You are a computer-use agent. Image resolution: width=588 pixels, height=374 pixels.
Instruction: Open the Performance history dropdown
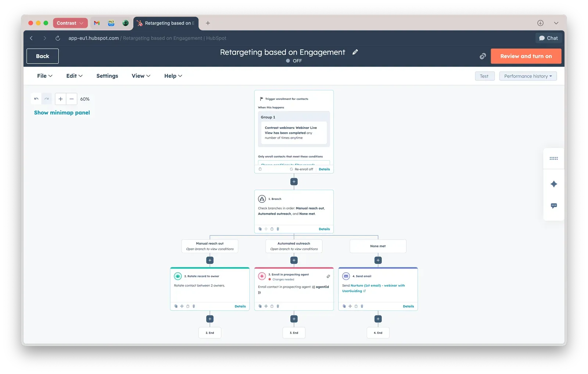point(528,76)
